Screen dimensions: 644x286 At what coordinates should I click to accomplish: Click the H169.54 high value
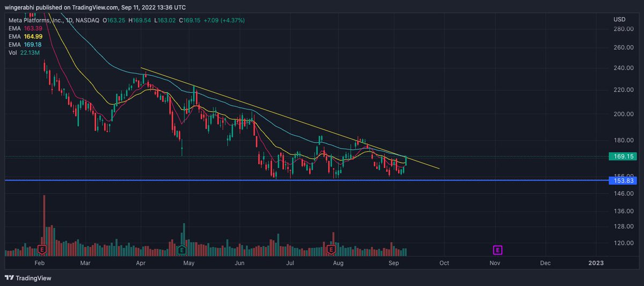141,20
